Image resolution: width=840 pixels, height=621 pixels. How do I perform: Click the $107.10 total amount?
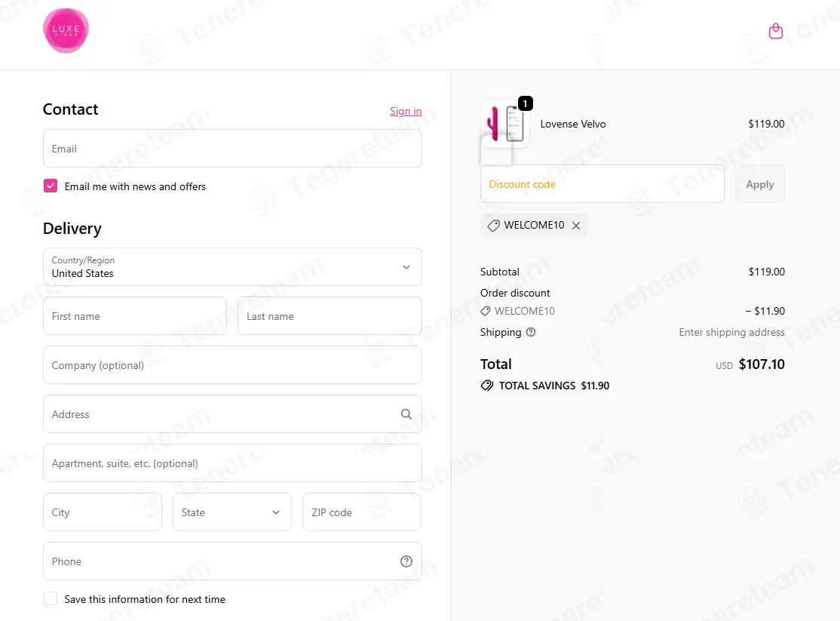762,364
